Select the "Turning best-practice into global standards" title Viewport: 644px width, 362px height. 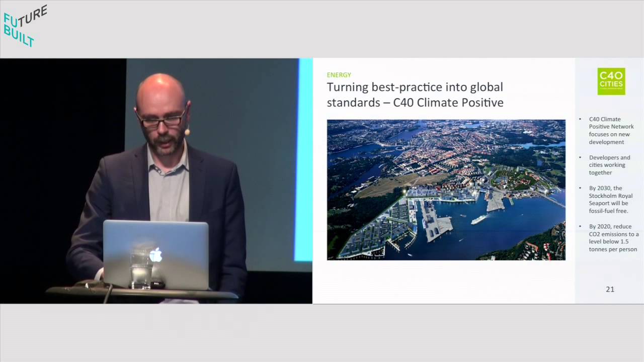coord(415,95)
